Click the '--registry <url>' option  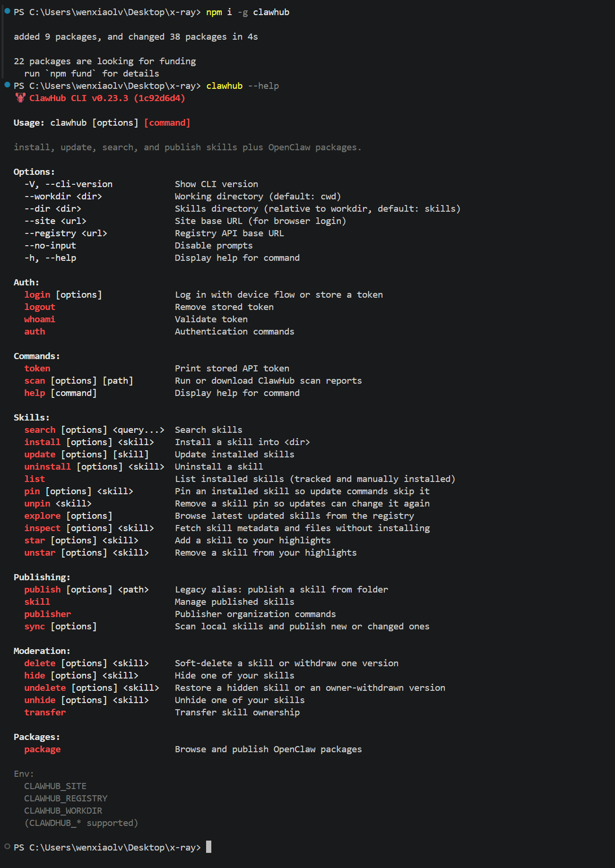(x=66, y=233)
